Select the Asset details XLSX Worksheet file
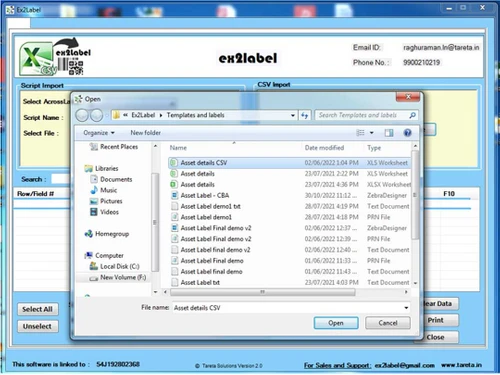500x375 pixels. pos(289,184)
